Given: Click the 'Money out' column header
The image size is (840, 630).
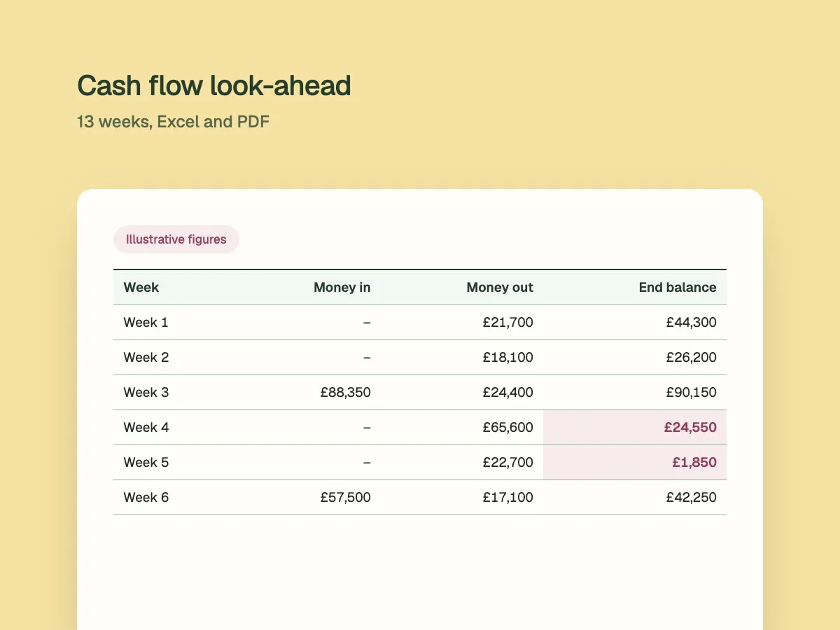Looking at the screenshot, I should (x=500, y=287).
